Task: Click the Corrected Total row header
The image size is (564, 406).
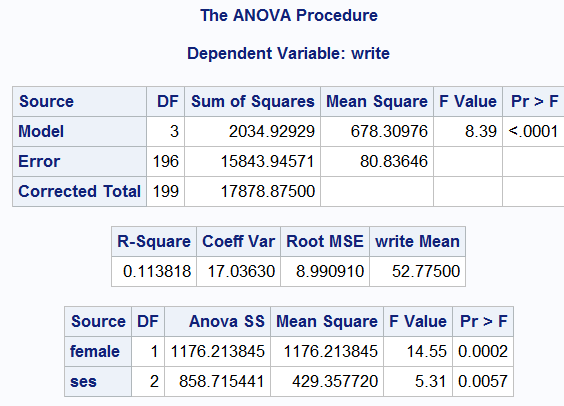Action: pos(79,191)
